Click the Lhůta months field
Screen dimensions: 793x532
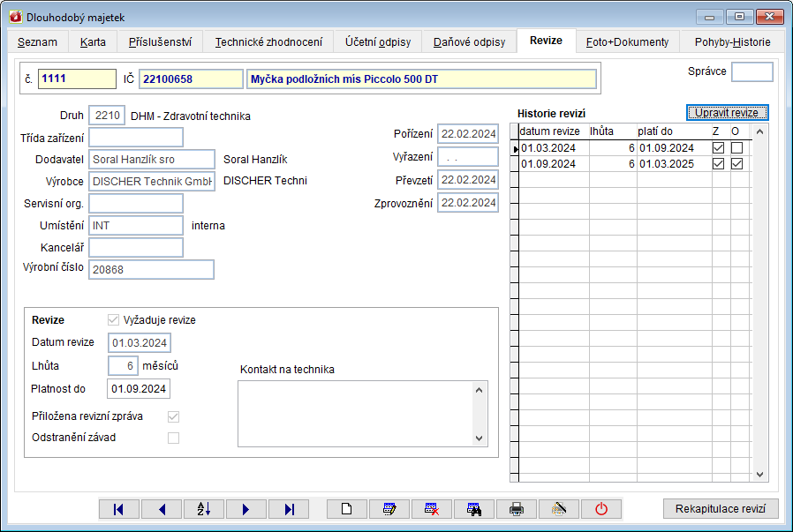coord(123,366)
